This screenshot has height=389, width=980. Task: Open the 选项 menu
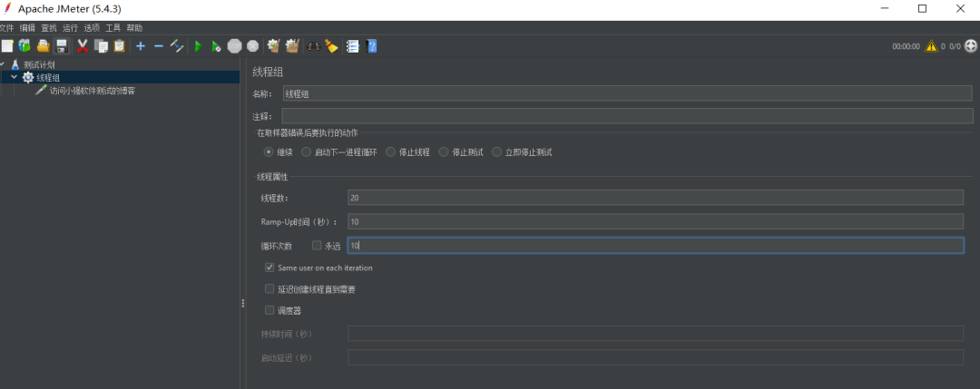92,27
